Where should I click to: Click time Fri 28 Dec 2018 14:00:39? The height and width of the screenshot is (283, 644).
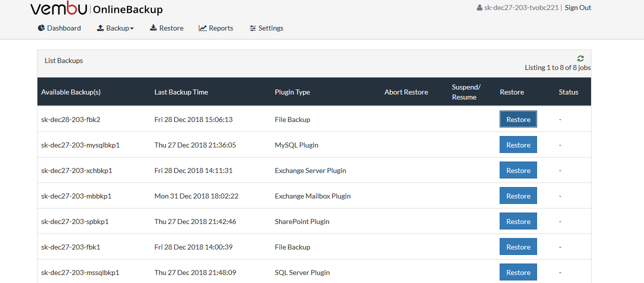(193, 247)
